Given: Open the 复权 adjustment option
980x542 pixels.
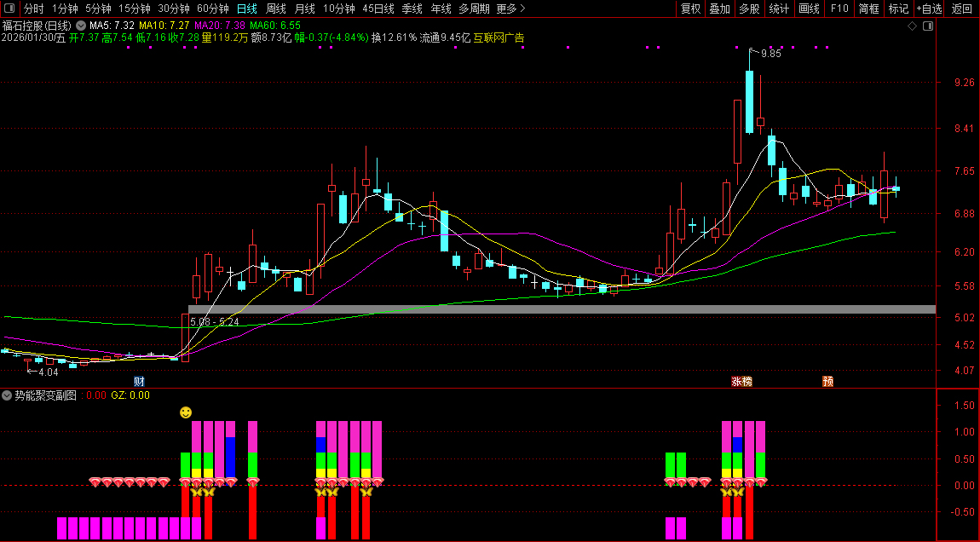Looking at the screenshot, I should [690, 9].
